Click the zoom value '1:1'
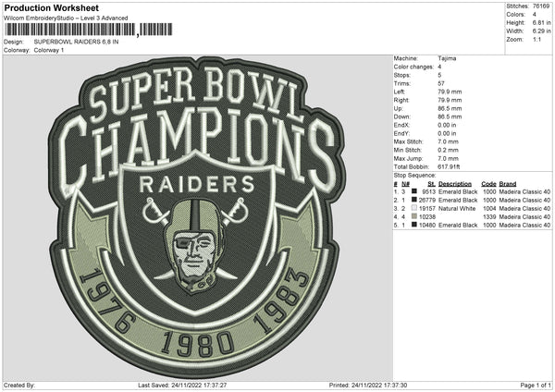The image size is (555, 392). coord(536,39)
